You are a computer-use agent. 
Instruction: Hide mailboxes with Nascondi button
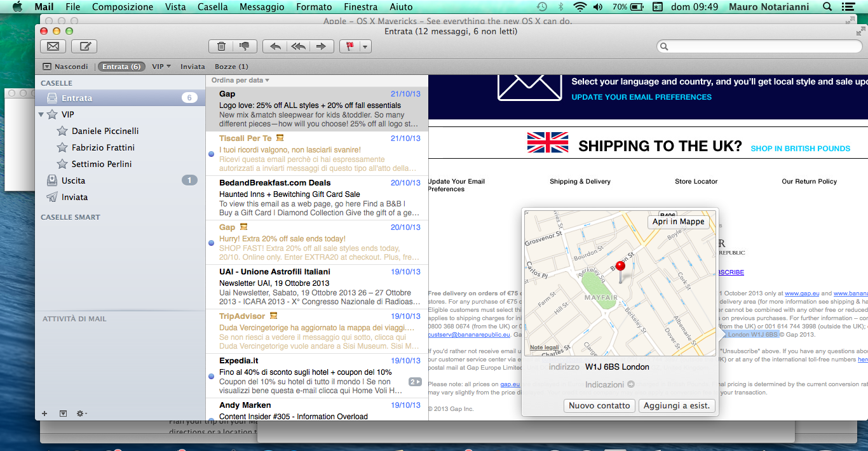point(65,67)
